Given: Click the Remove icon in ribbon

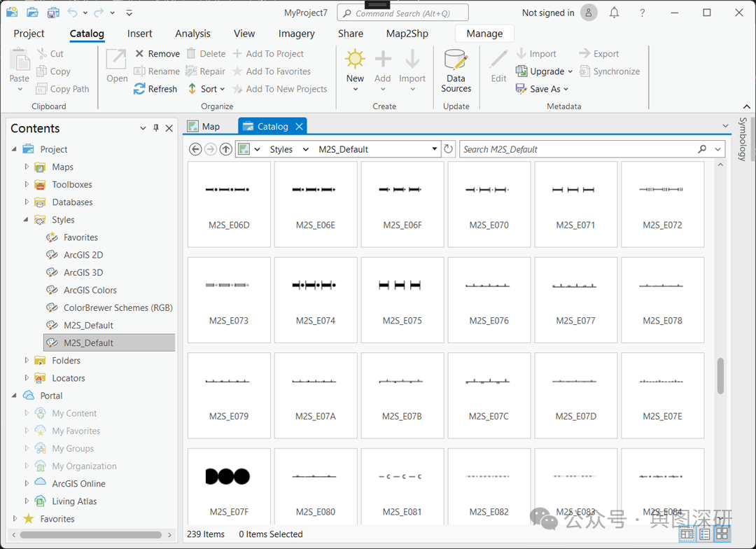Looking at the screenshot, I should (139, 54).
